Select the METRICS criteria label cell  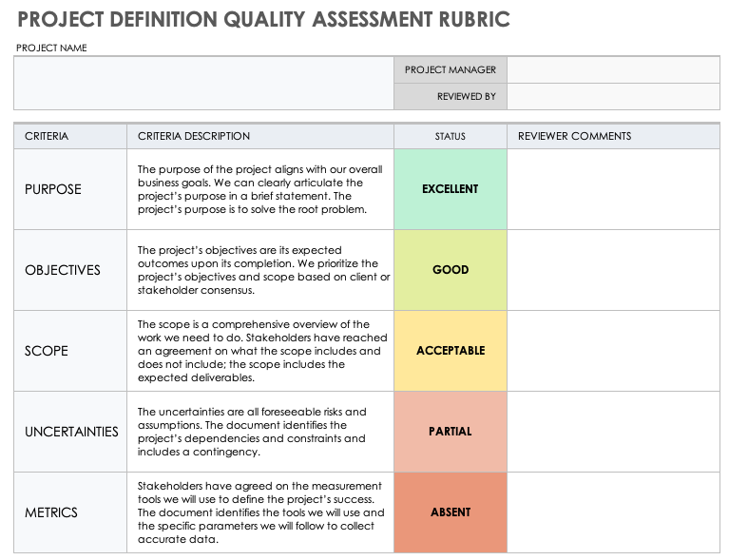[x=70, y=512]
